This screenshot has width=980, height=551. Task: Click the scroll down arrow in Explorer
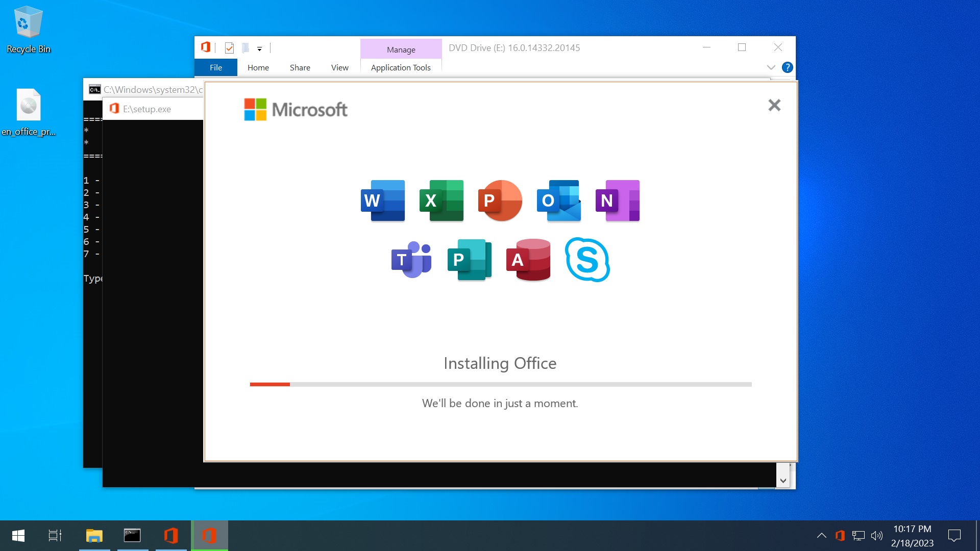783,481
